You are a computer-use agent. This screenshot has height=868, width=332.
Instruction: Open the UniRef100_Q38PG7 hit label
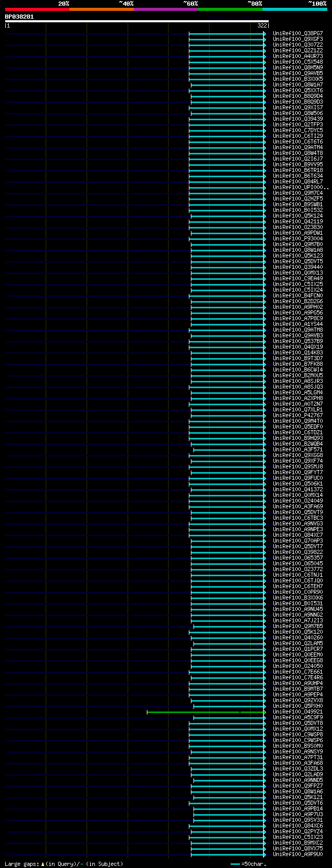click(298, 34)
